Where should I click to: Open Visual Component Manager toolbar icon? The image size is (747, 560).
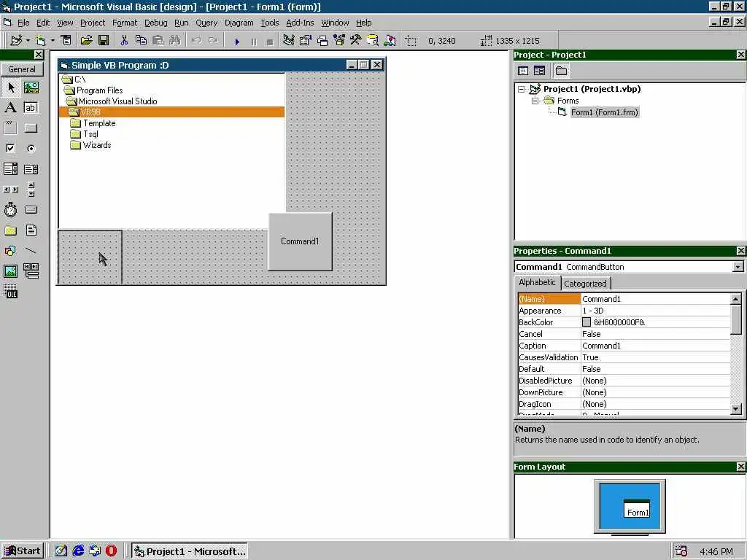coord(390,41)
